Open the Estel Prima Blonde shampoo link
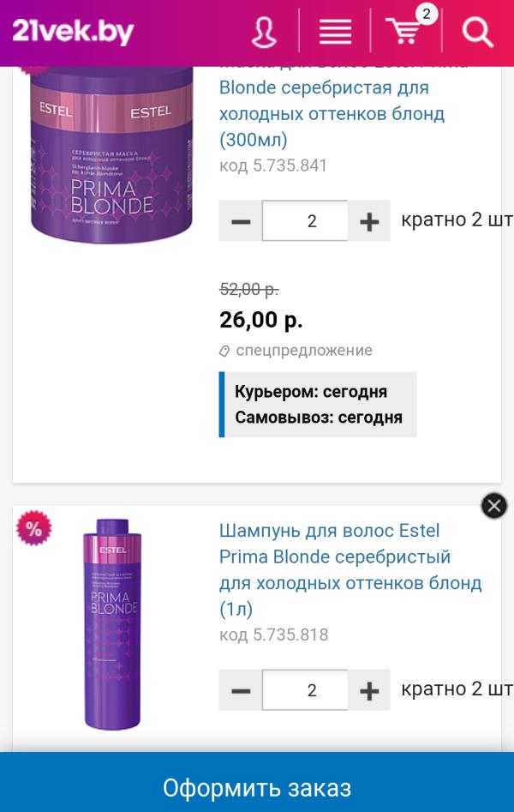Image resolution: width=514 pixels, height=812 pixels. tap(343, 569)
